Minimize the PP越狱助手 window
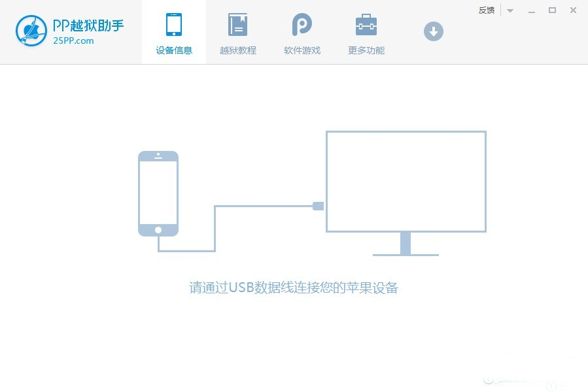Viewport: 588px width, 392px height. [x=532, y=11]
